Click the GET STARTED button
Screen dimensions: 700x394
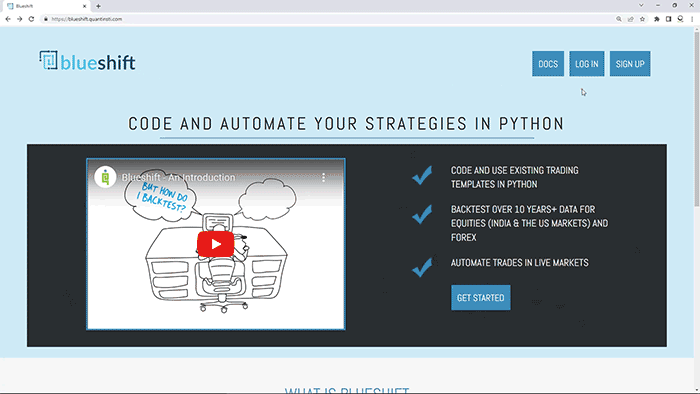point(480,298)
